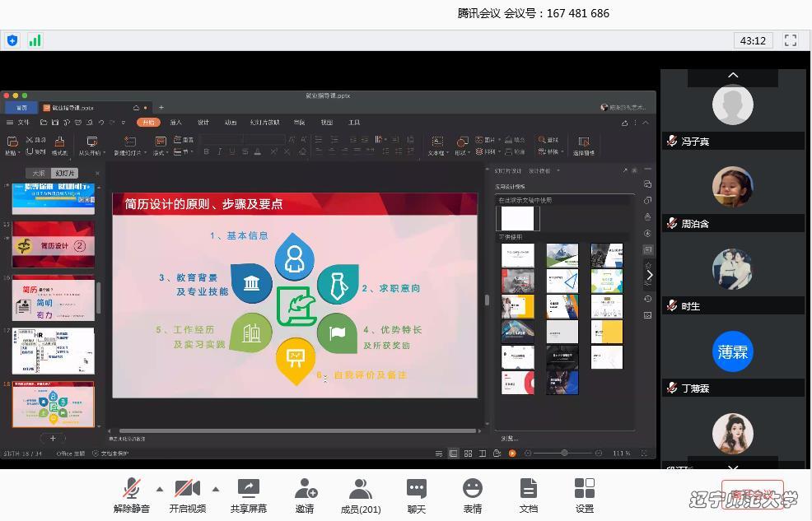The width and height of the screenshot is (812, 521).
Task: Start sharing screen via 共享屏幕
Action: tap(249, 495)
